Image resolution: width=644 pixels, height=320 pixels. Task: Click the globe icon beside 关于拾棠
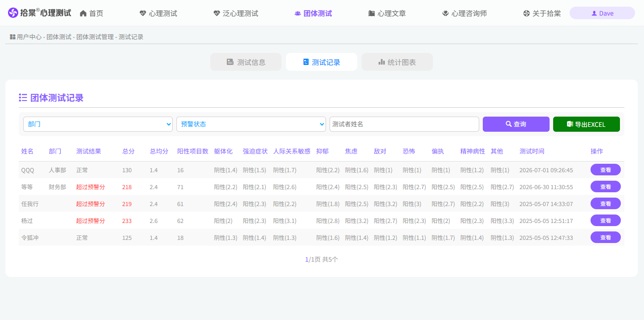pos(526,13)
